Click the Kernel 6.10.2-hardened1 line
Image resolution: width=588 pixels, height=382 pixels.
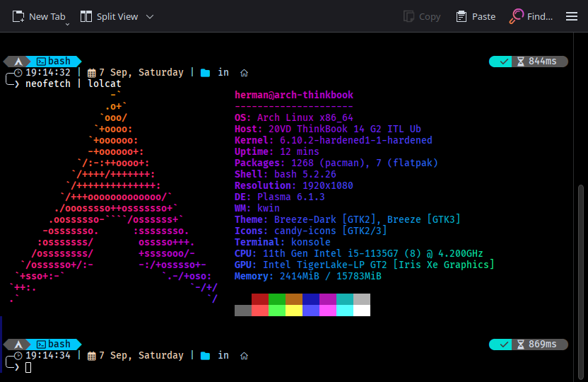pos(334,140)
